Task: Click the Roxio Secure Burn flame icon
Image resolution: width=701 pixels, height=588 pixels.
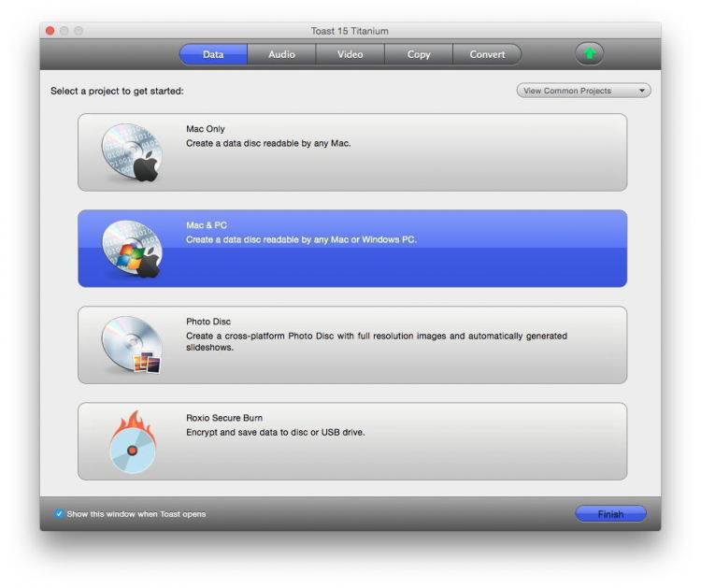Action: coord(133,442)
